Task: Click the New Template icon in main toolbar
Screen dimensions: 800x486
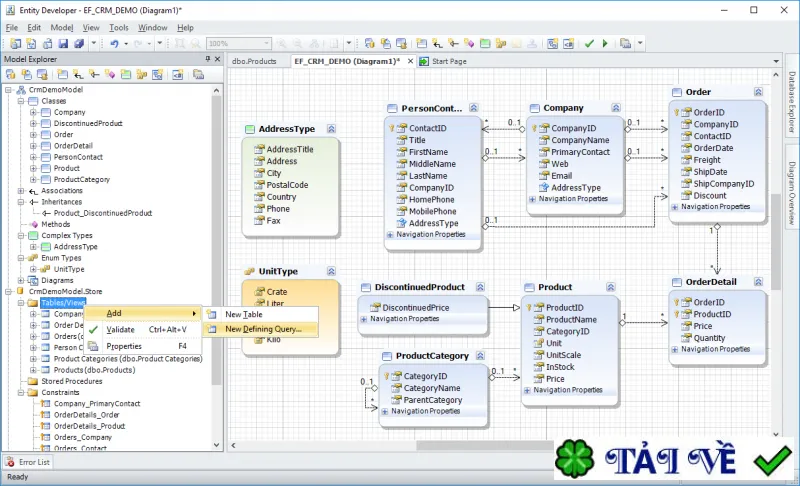Action: pos(568,44)
